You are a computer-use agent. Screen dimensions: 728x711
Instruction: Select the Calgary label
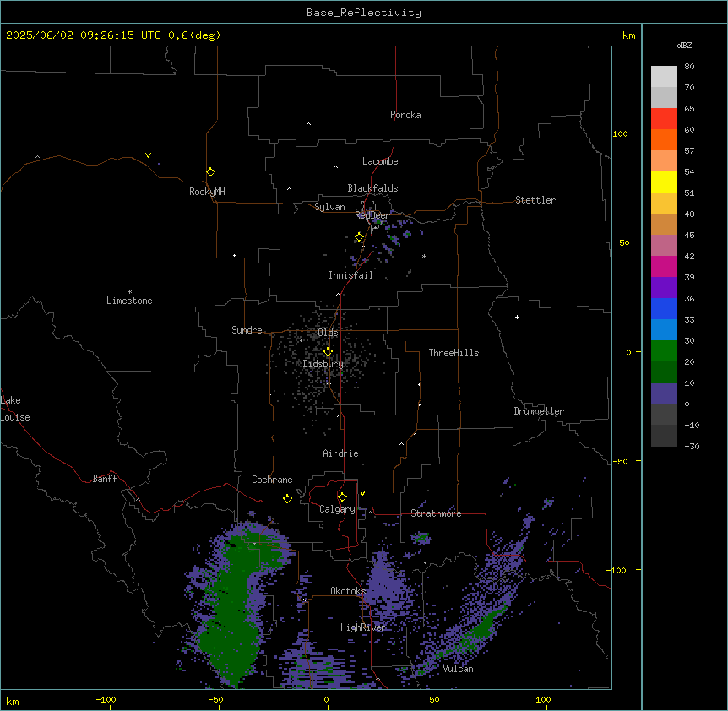click(337, 509)
